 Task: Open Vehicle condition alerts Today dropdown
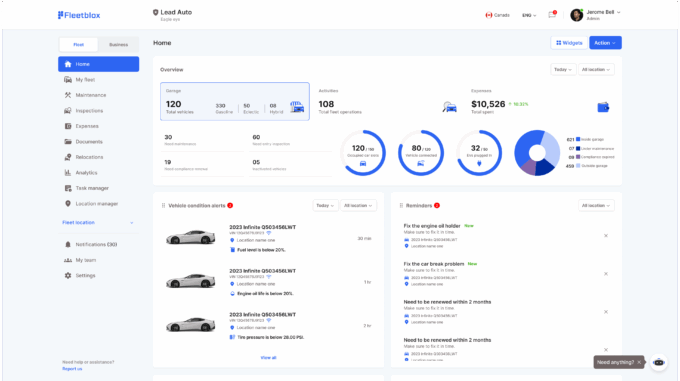[x=325, y=205]
